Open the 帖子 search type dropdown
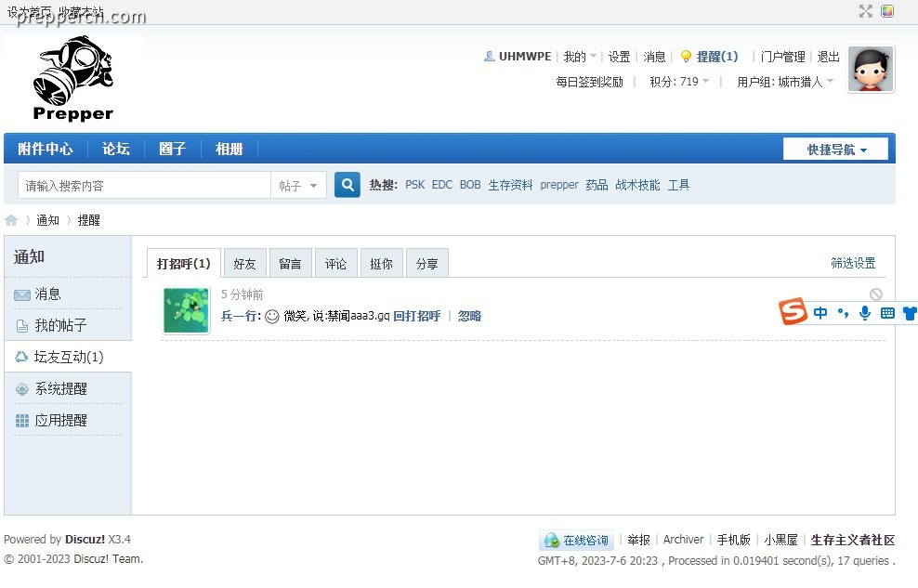This screenshot has width=918, height=588. click(x=298, y=186)
